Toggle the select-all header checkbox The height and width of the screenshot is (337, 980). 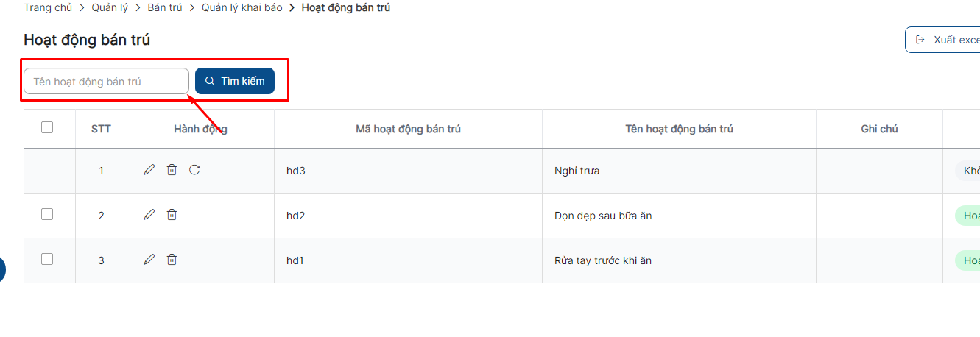point(47,127)
